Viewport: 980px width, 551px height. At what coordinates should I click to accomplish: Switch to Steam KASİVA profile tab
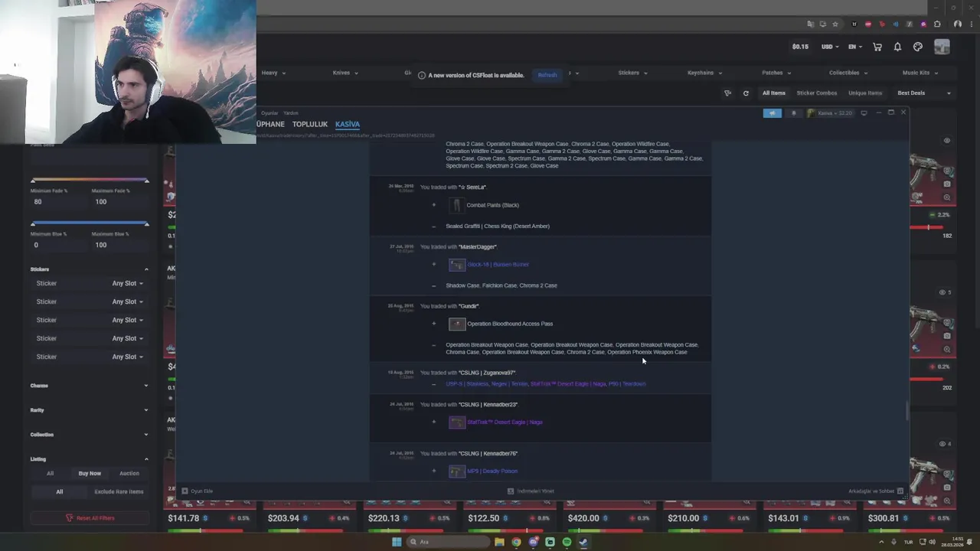point(347,124)
